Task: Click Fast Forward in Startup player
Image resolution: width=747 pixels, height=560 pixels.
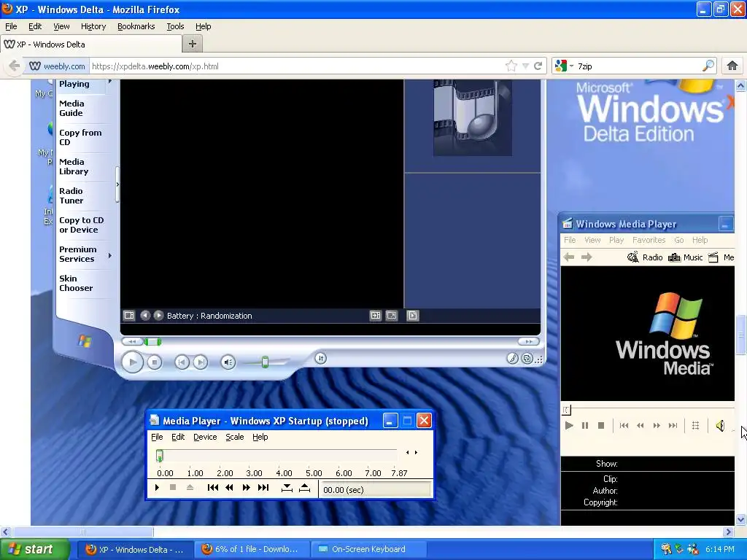Action: click(x=247, y=488)
